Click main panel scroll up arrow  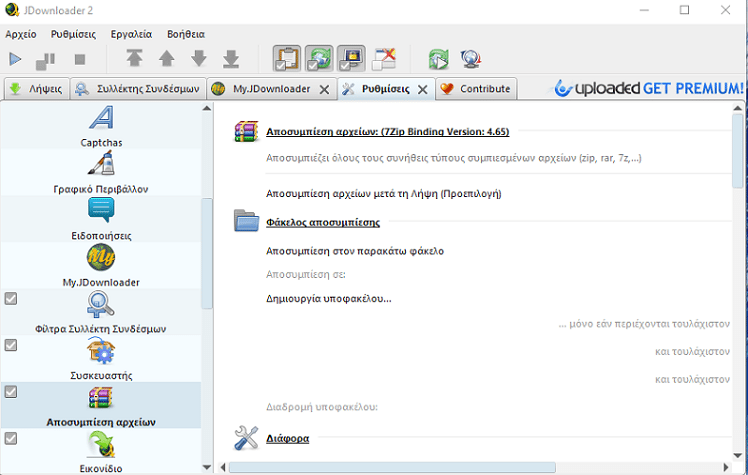tap(738, 108)
